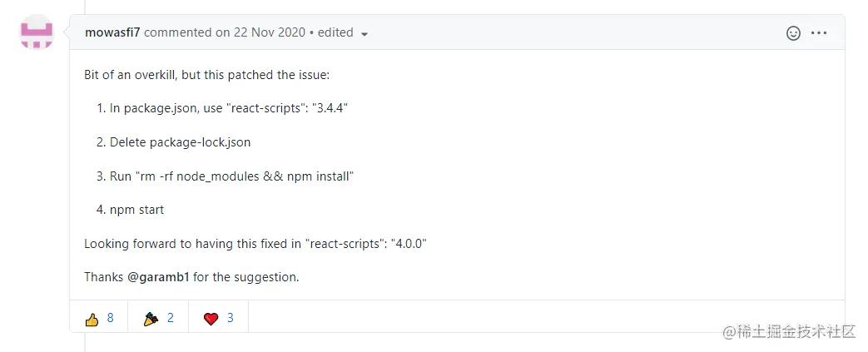Click the "rm -rf node_modules" step
This screenshot has width=868, height=352.
tap(232, 176)
